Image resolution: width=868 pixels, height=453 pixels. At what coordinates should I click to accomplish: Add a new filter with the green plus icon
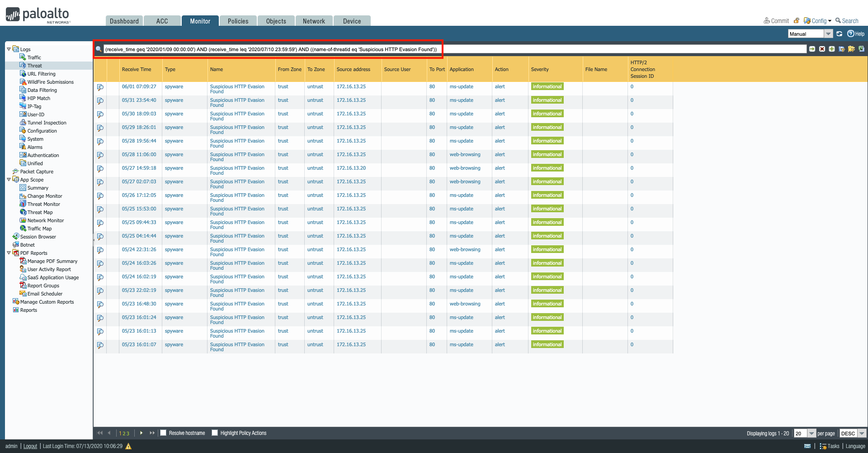coord(832,48)
